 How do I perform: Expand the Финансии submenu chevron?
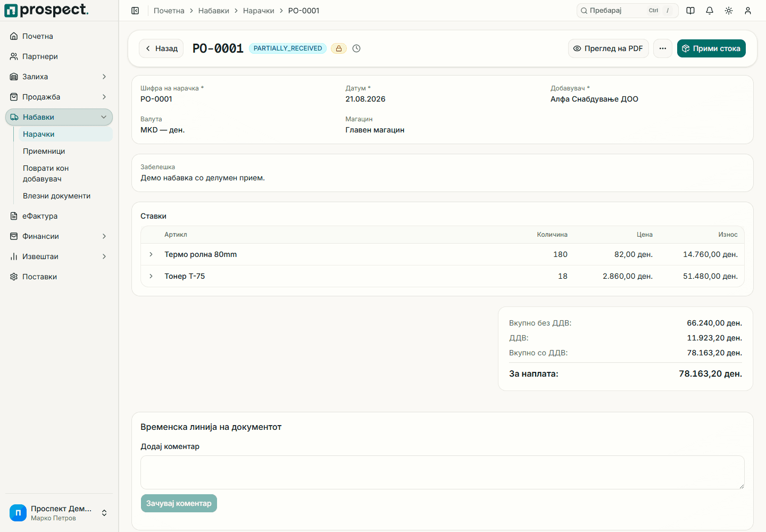click(104, 236)
